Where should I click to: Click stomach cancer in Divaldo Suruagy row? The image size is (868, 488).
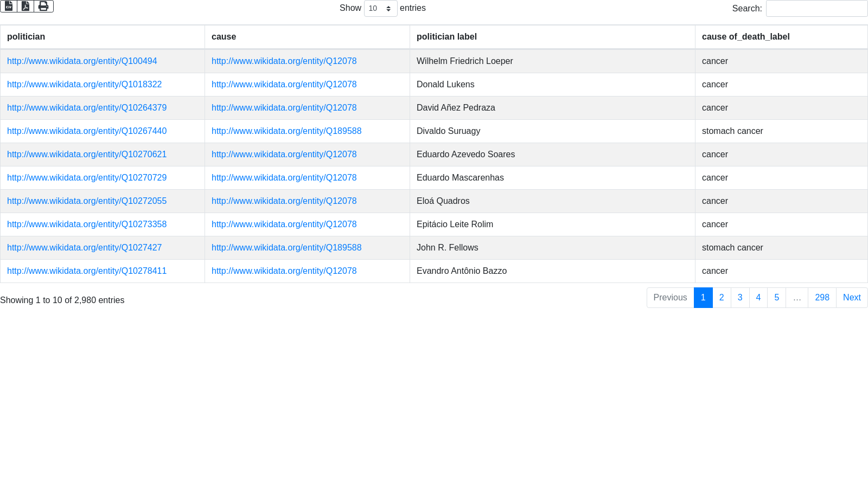pos(732,131)
